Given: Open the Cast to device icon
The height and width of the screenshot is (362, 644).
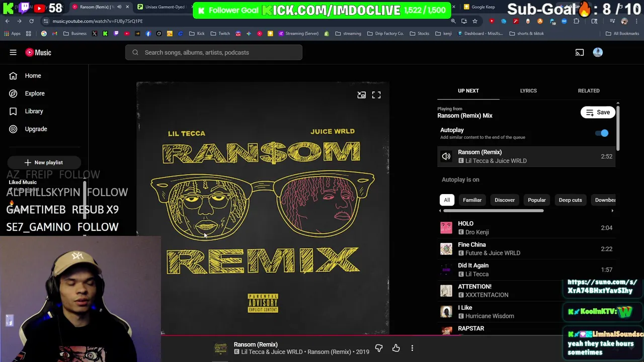Looking at the screenshot, I should click(x=580, y=52).
